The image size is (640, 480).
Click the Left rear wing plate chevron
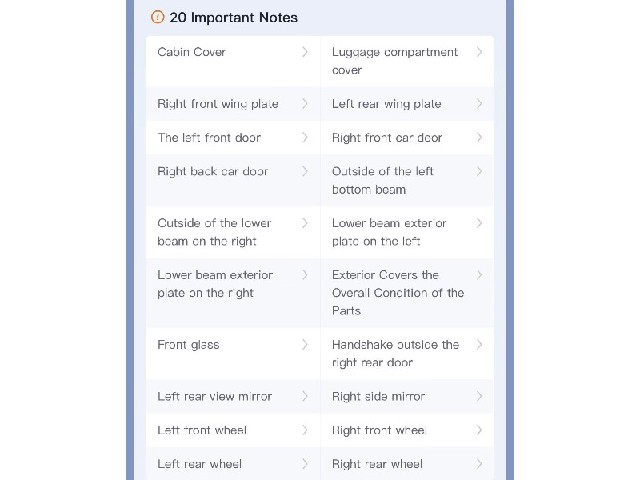click(479, 104)
